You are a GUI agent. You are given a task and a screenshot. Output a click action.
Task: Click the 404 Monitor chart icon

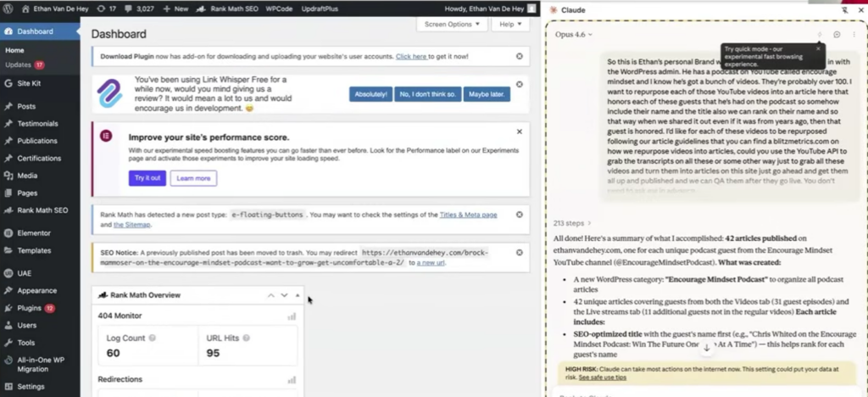(292, 316)
